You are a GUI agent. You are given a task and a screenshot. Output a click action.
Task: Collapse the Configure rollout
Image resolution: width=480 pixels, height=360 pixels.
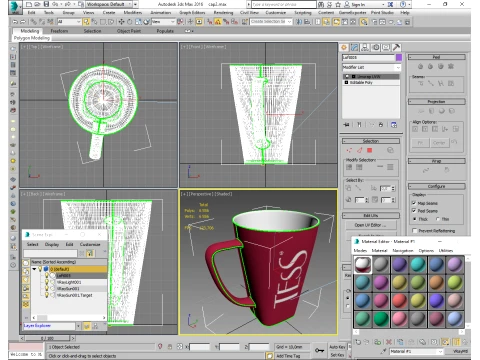(x=436, y=186)
